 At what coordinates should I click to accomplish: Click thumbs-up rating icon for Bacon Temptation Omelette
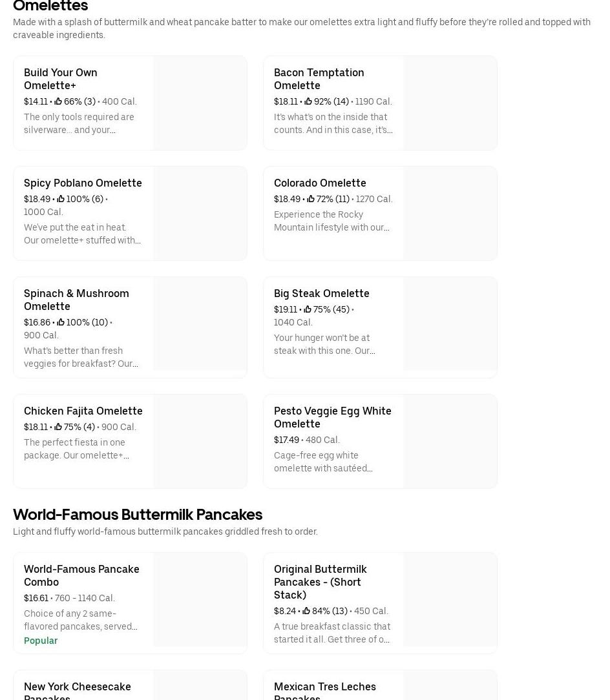[308, 101]
